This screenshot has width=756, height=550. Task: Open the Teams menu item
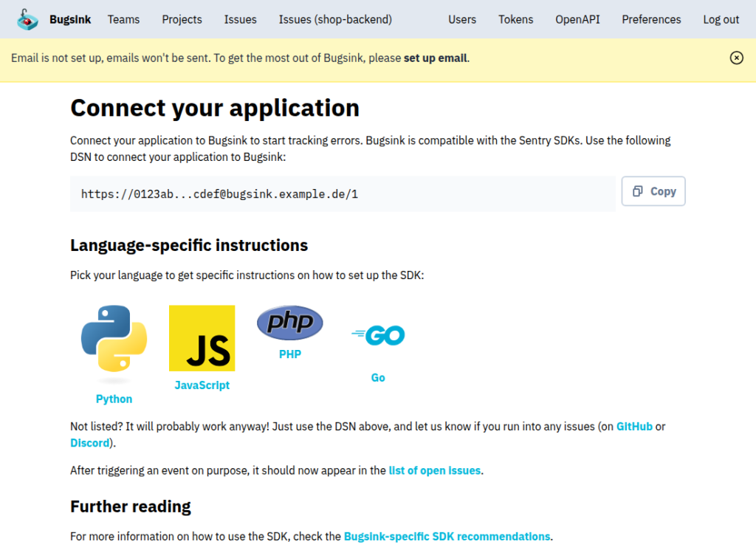click(x=123, y=19)
